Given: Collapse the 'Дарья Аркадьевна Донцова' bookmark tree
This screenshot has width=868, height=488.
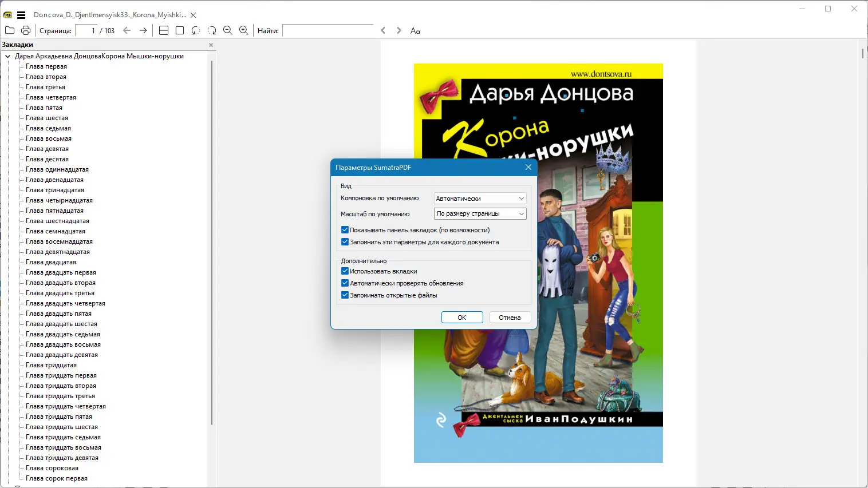Looking at the screenshot, I should point(7,56).
